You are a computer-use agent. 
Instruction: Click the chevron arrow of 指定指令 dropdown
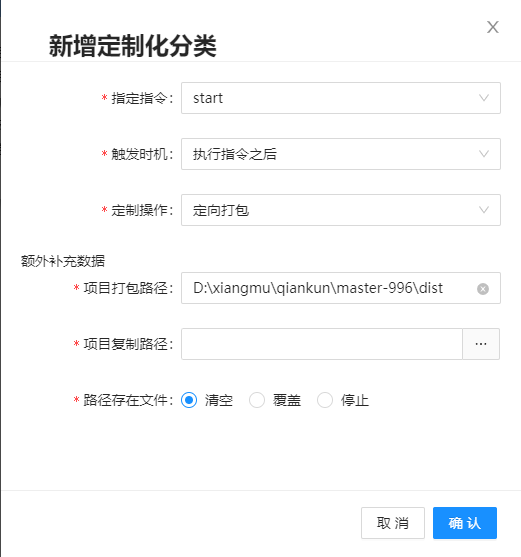(484, 98)
